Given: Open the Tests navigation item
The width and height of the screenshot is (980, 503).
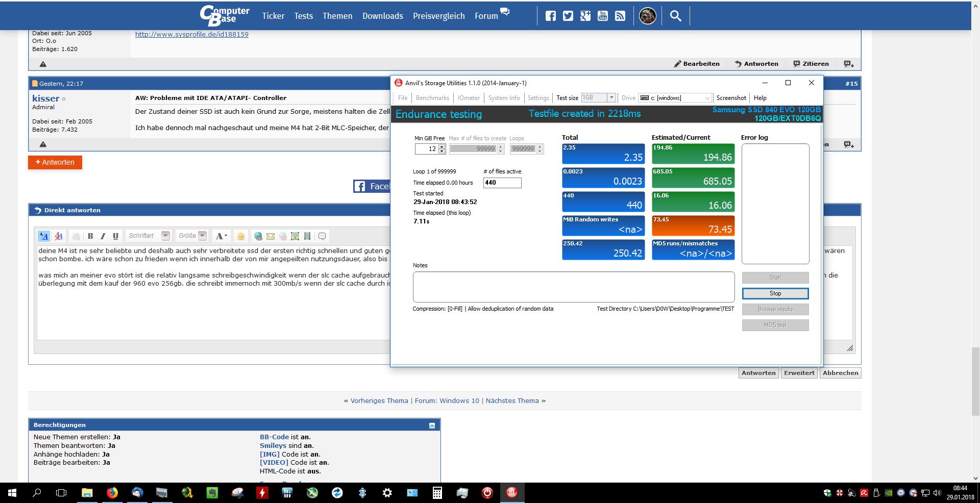Looking at the screenshot, I should 303,16.
